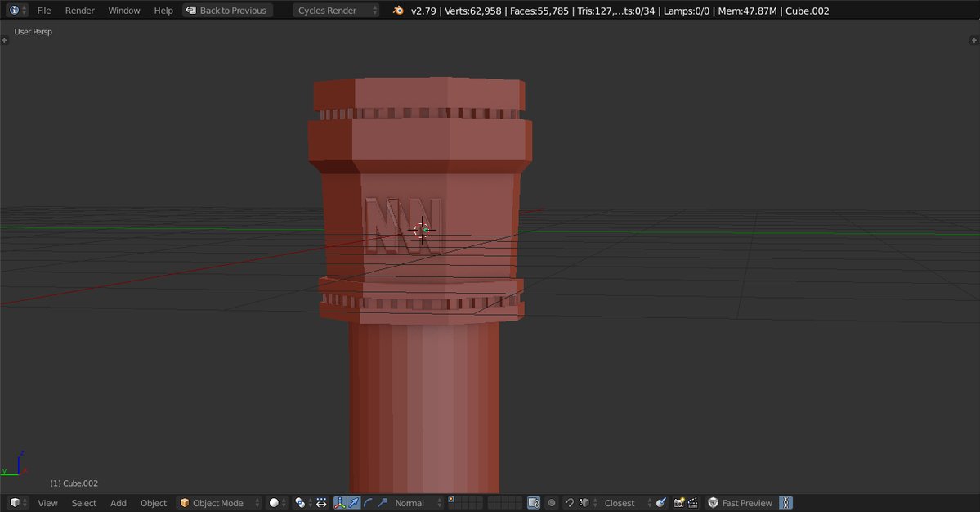Screen dimensions: 980x512
Task: Click the Verts:62,958 statistic text
Action: 472,11
